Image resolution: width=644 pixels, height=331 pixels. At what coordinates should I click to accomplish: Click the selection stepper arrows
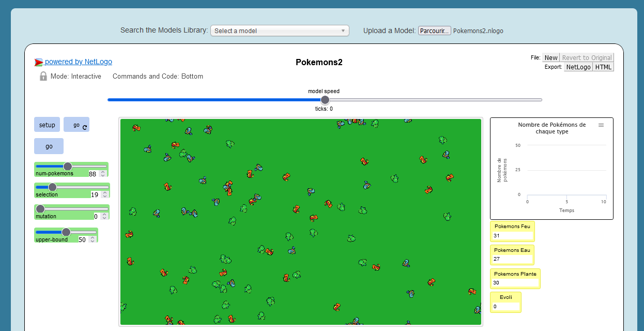pyautogui.click(x=105, y=195)
